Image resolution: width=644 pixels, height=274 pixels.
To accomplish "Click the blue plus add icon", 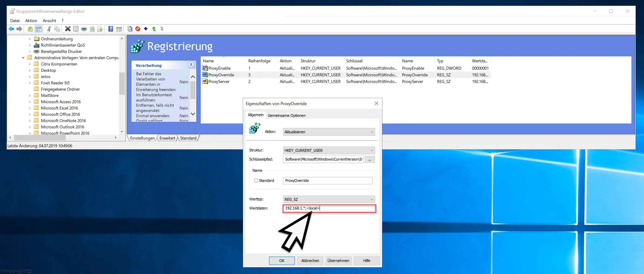I will click(x=146, y=29).
